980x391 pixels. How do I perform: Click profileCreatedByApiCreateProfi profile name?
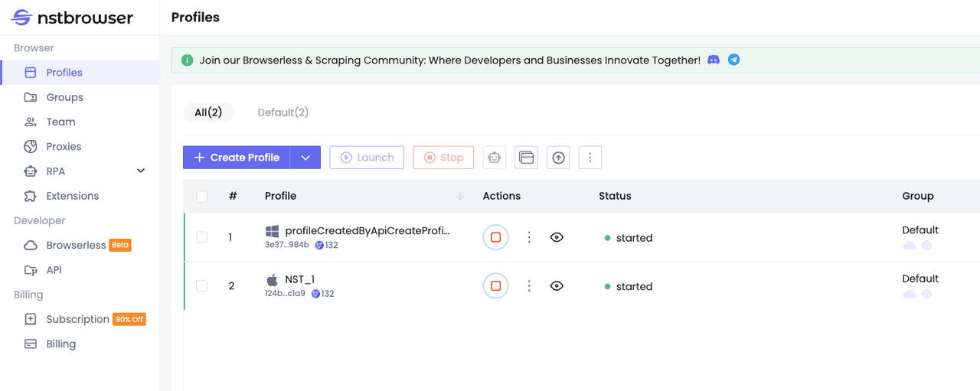(x=367, y=230)
